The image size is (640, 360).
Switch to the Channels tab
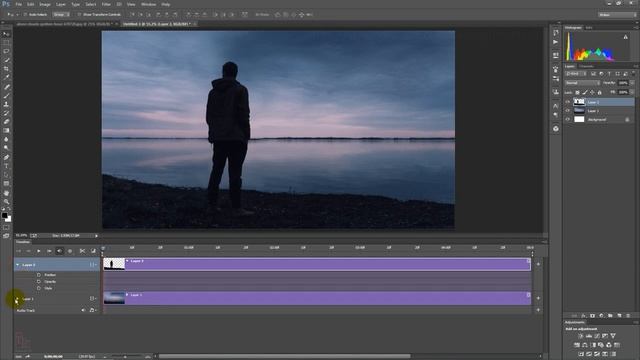tap(586, 66)
